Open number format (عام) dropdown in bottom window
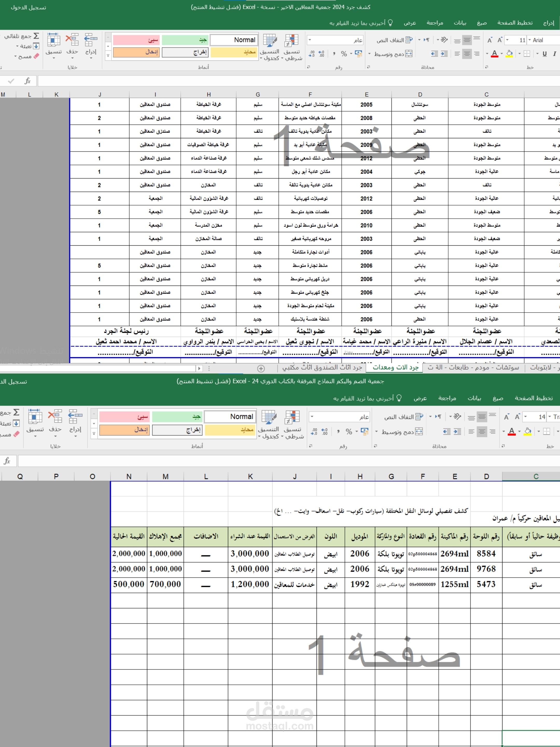Image resolution: width=560 pixels, height=747 pixels. tap(312, 417)
